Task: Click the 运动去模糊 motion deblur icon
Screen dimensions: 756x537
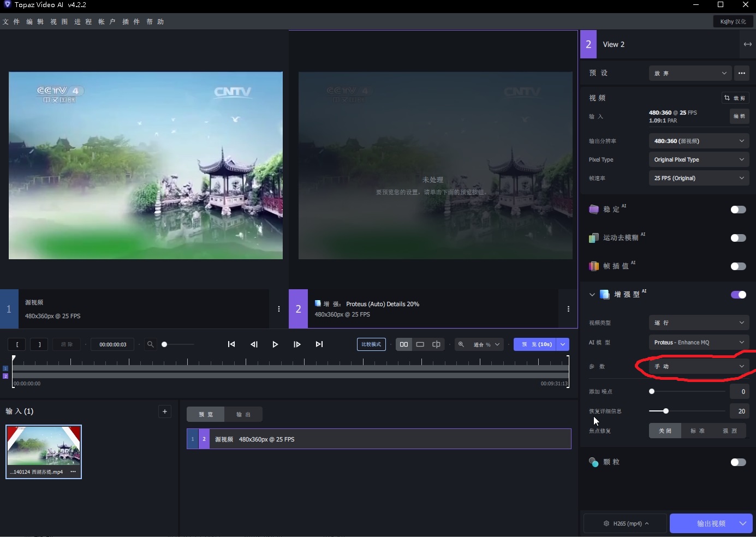Action: coord(594,238)
